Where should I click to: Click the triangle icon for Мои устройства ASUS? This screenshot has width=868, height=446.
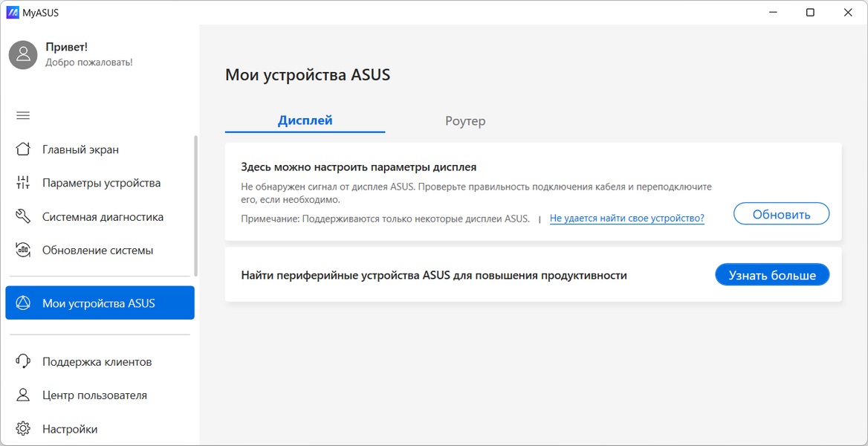click(x=23, y=303)
